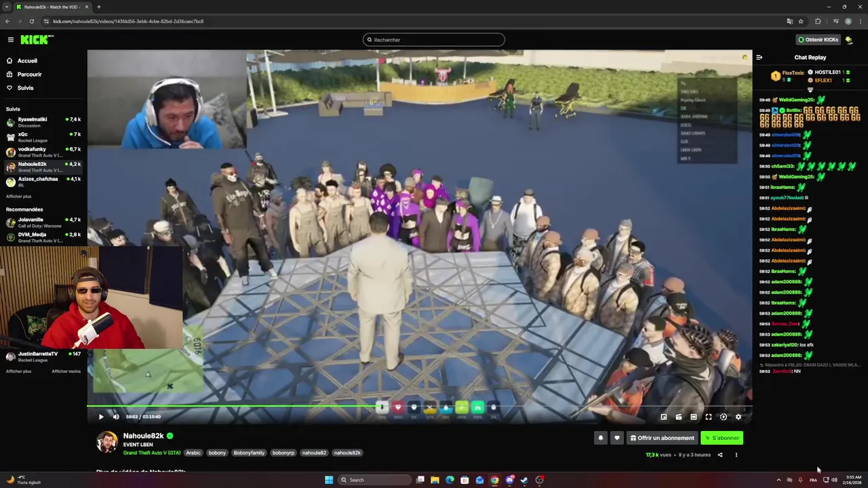Image resolution: width=868 pixels, height=488 pixels.
Task: Click Nahoule82k channel avatar
Action: [x=107, y=442]
